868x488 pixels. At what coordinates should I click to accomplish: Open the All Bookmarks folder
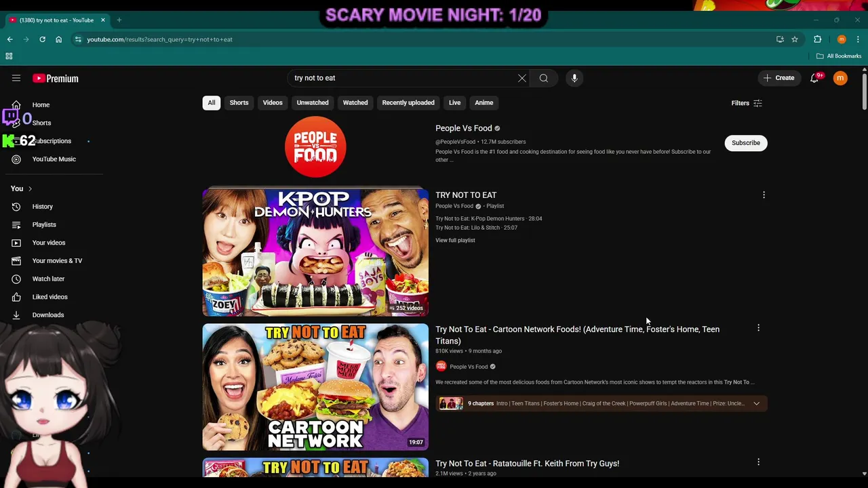pos(839,56)
